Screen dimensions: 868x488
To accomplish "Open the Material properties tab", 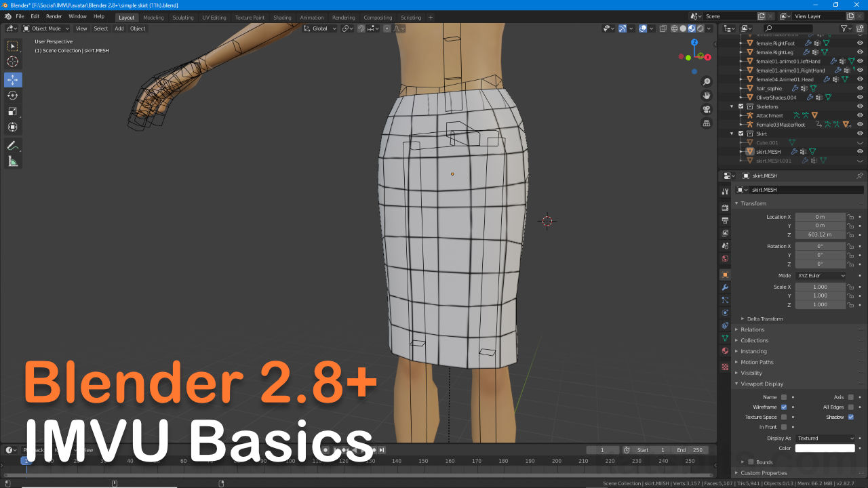I will coord(725,351).
